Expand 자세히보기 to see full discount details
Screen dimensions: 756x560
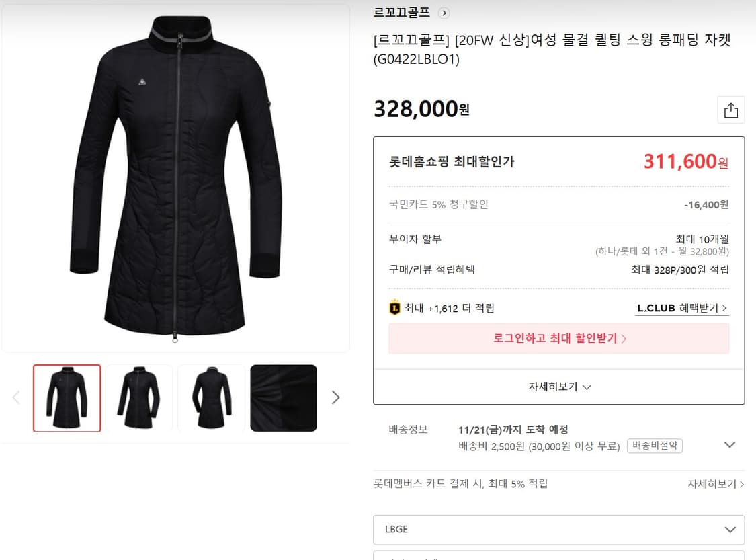click(x=558, y=387)
